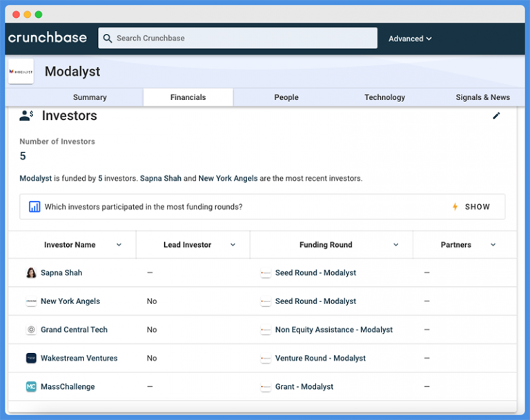The image size is (530, 420).
Task: Click the MassChallenge MC logo icon
Action: point(31,386)
